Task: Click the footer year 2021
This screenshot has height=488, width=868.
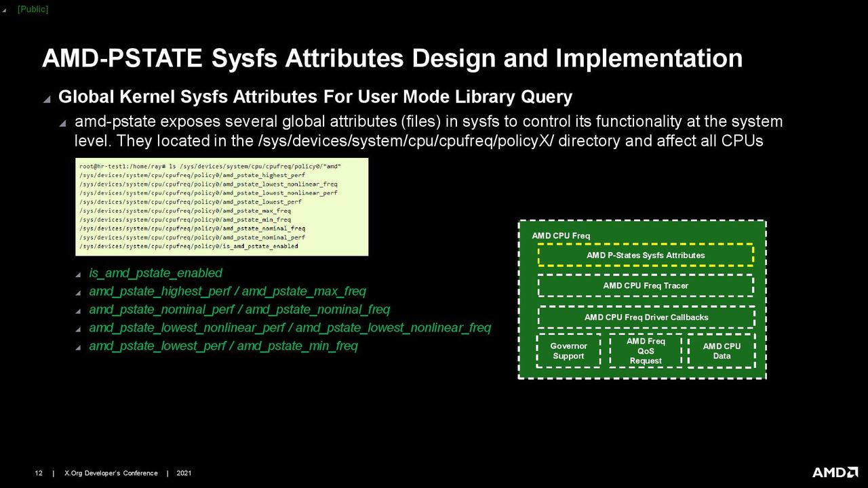Action: 184,473
